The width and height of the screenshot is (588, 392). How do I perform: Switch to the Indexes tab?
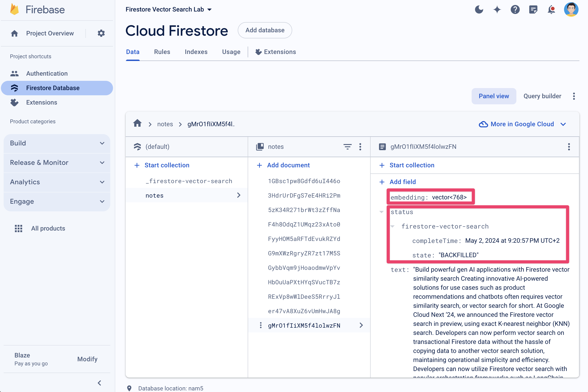196,52
